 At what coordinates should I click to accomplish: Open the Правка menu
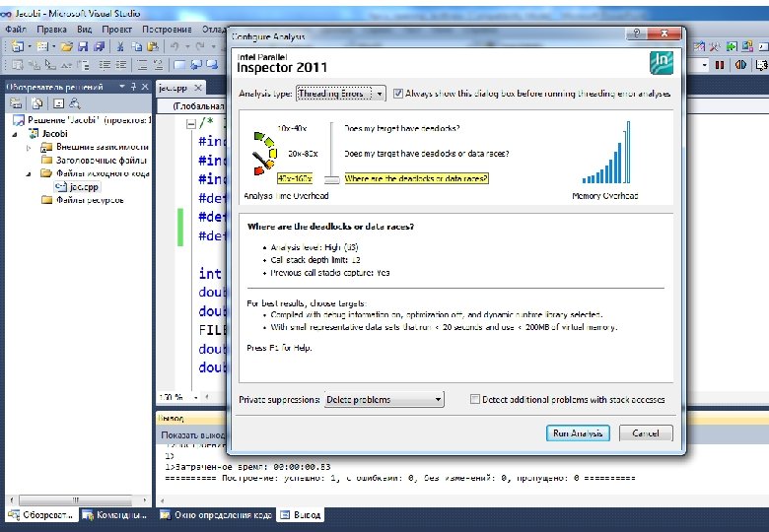[x=51, y=30]
